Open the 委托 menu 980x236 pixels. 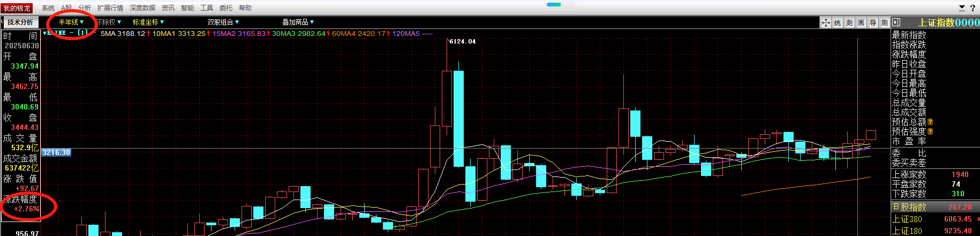[x=226, y=8]
